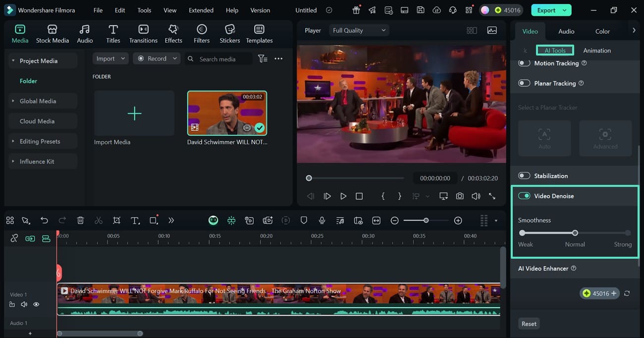Open the Stock Media tab

53,34
